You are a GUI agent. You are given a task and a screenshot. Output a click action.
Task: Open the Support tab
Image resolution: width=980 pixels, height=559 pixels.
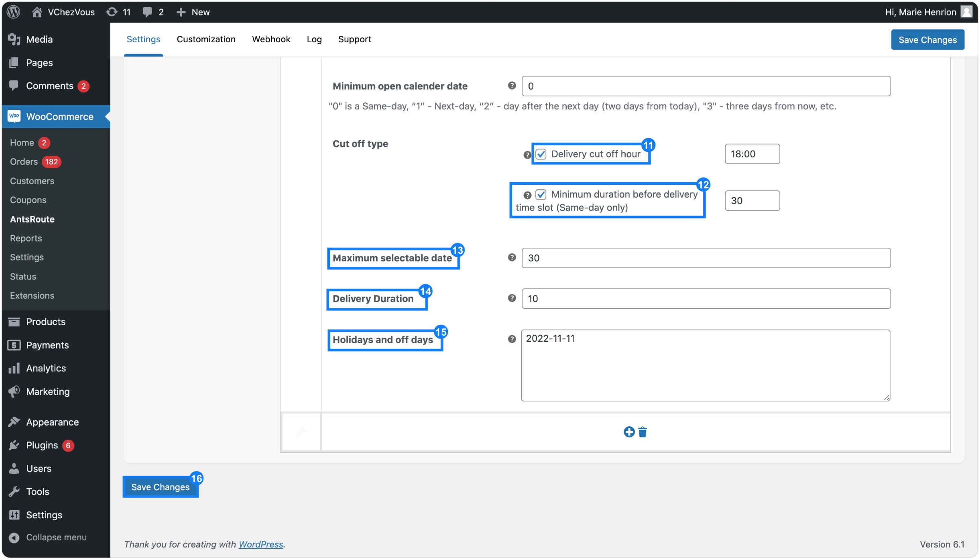coord(355,39)
